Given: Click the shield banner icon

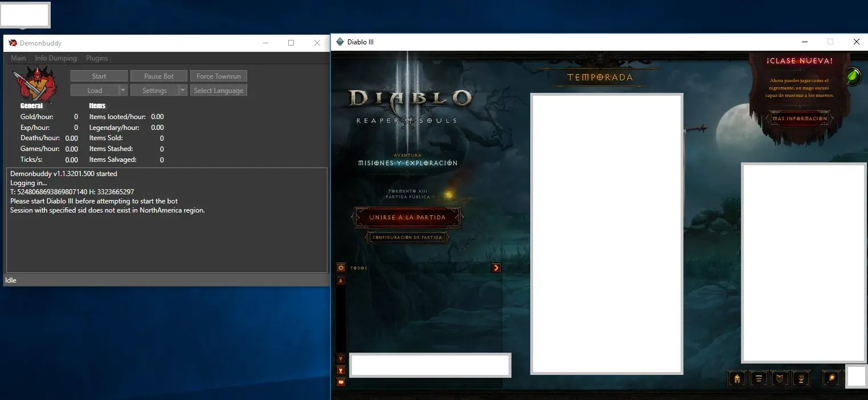Looking at the screenshot, I should (x=780, y=378).
